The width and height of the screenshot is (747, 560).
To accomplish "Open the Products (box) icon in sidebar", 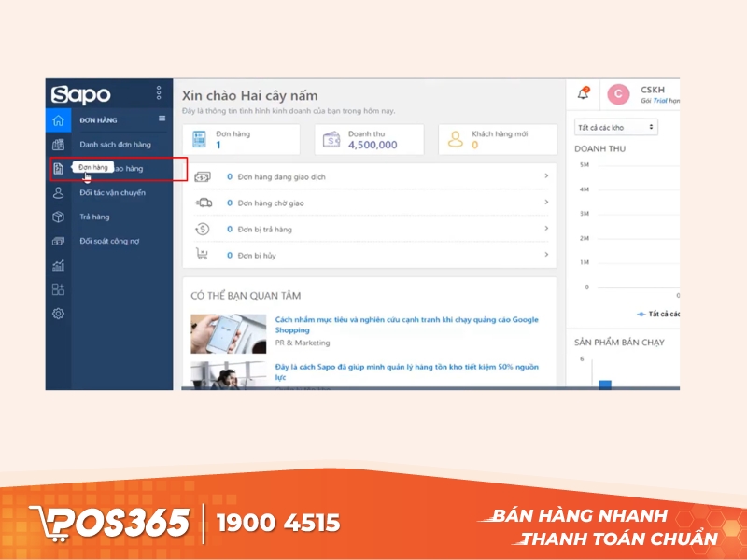I will (x=60, y=217).
